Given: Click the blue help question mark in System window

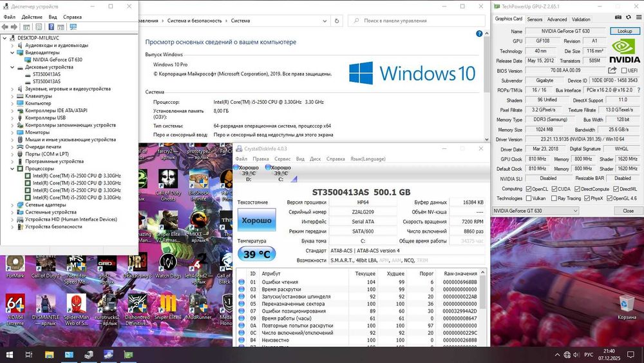Looking at the screenshot, I should click(479, 34).
